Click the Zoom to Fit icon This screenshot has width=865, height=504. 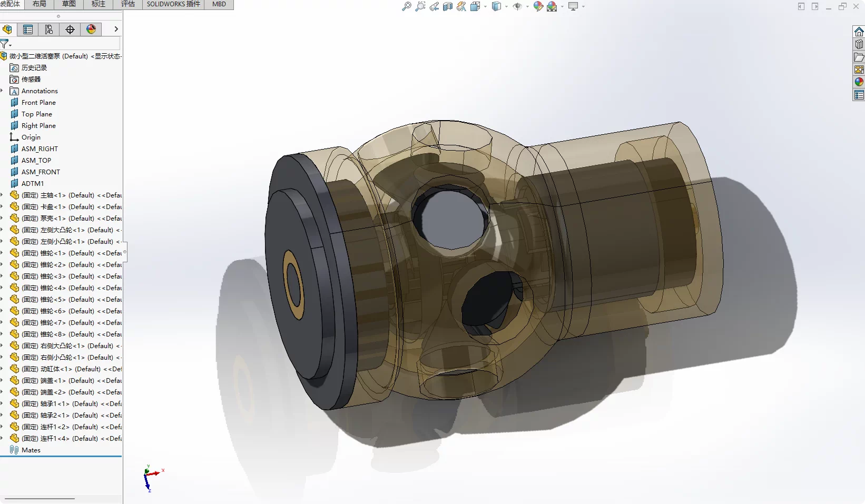(407, 6)
